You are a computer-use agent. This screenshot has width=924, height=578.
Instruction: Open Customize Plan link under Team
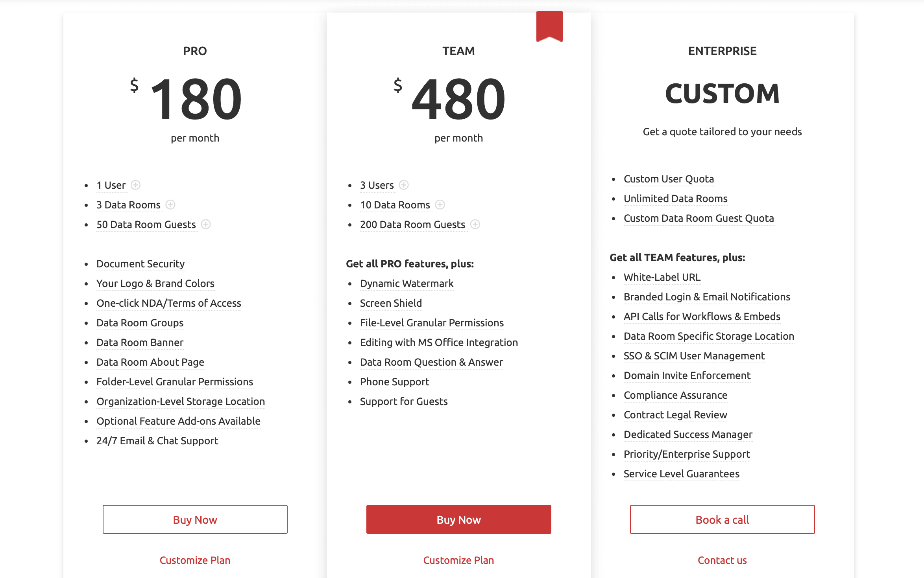pyautogui.click(x=458, y=560)
